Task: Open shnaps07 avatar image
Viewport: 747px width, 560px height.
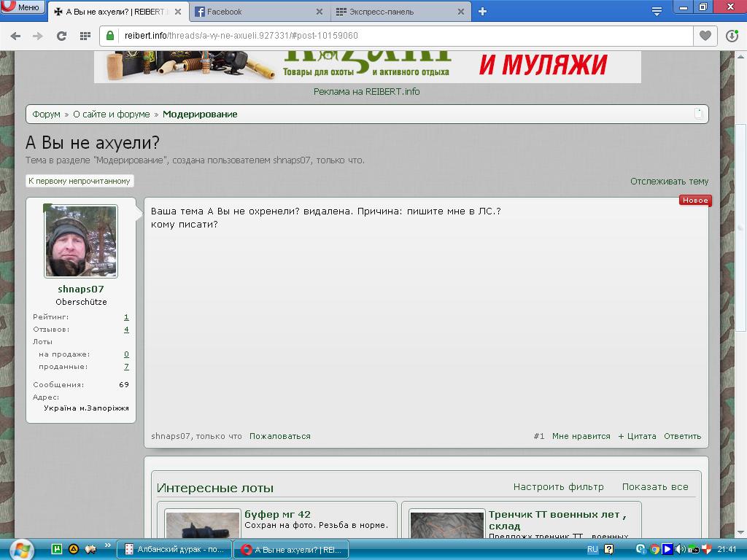Action: click(81, 241)
